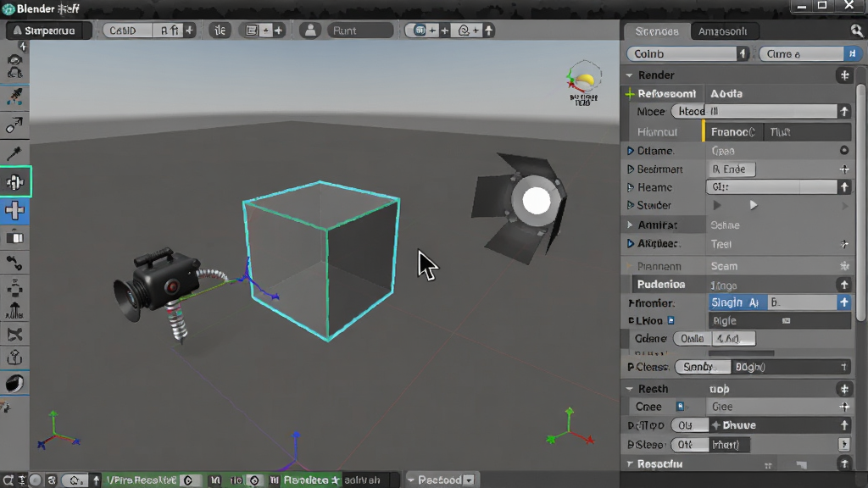Toggle the blue checkbox beside Lhioa
The height and width of the screenshot is (488, 868).
coord(671,320)
